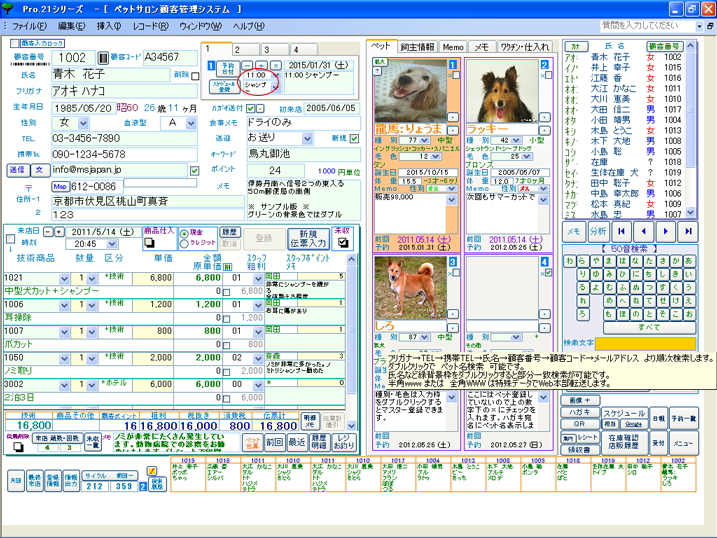The height and width of the screenshot is (538, 717).
Task: Select the 現金 cash radio button
Action: (x=184, y=234)
